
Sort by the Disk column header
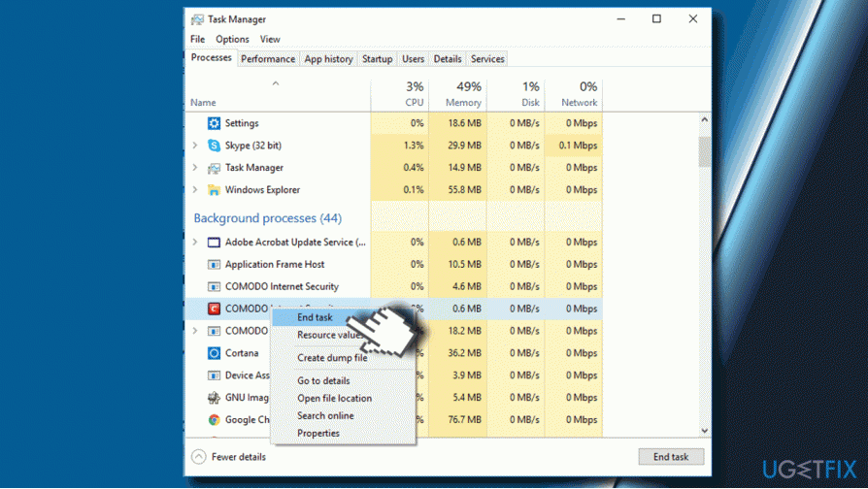click(x=516, y=94)
